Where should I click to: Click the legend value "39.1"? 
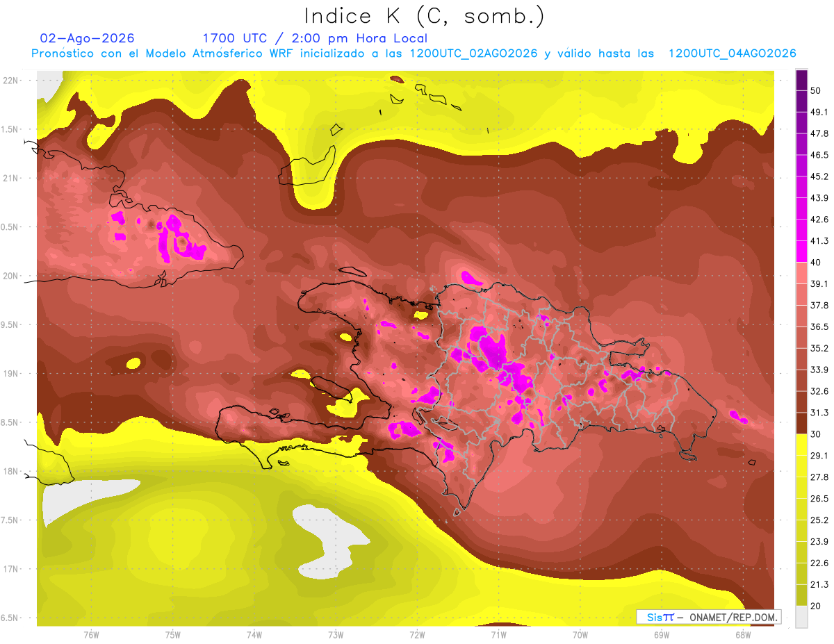click(819, 283)
